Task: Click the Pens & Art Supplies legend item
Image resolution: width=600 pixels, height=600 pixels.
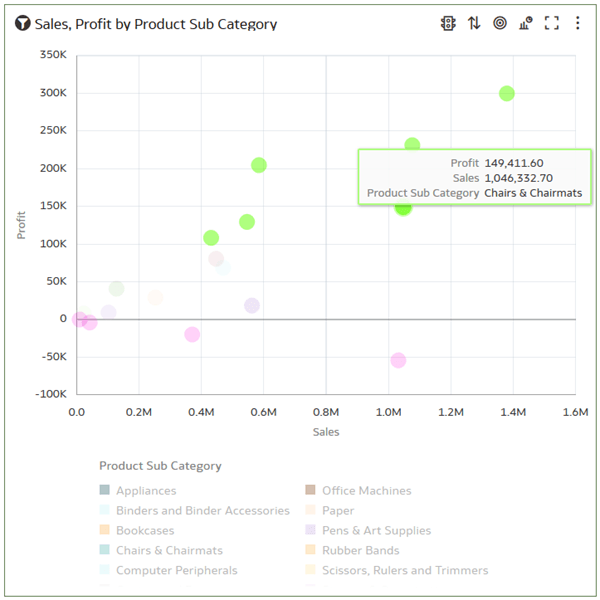Action: click(x=368, y=530)
